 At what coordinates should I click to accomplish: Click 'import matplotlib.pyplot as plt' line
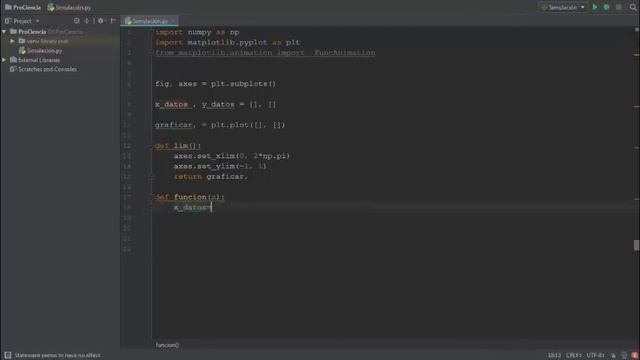(x=227, y=42)
